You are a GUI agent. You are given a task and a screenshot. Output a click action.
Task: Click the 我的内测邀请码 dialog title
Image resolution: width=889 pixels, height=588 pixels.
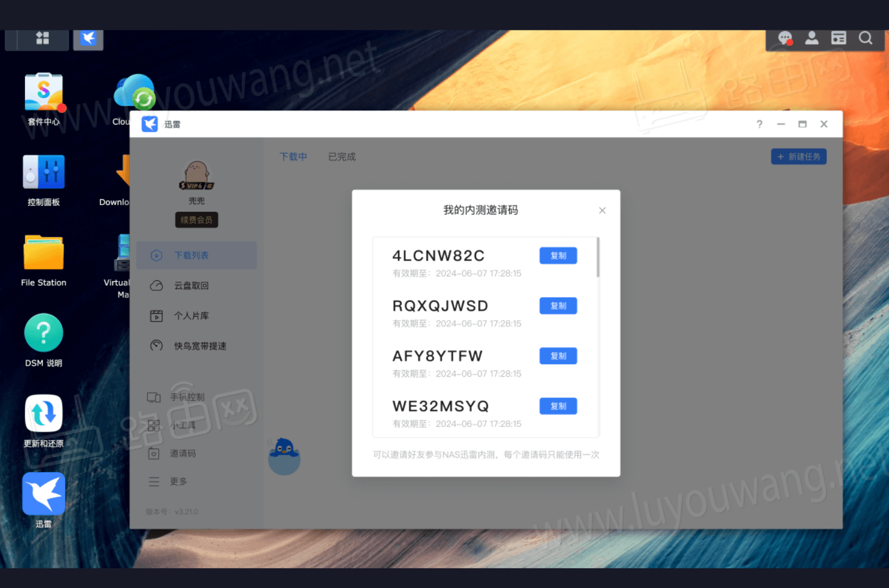[x=480, y=210]
